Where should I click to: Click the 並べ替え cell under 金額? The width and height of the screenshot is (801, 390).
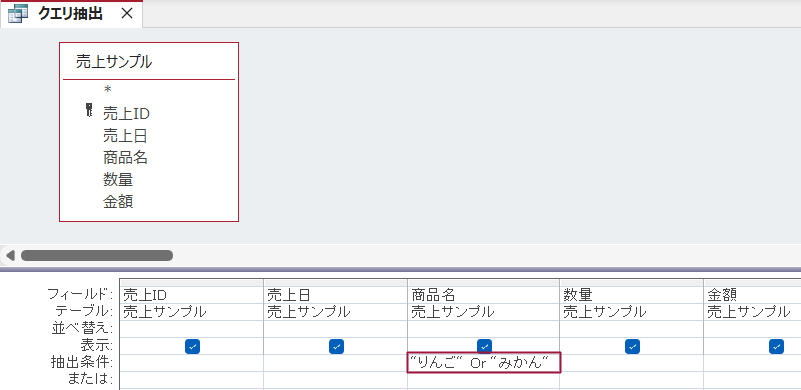pos(752,329)
